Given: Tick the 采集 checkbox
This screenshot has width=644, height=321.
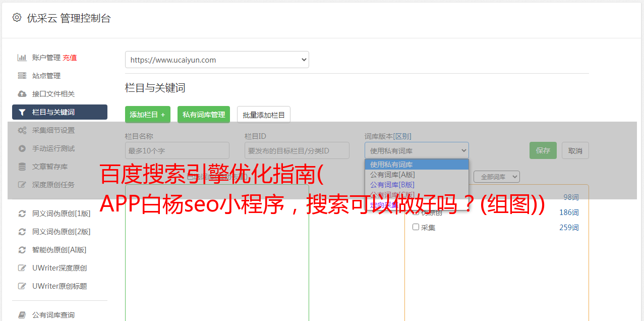Looking at the screenshot, I should 416,227.
